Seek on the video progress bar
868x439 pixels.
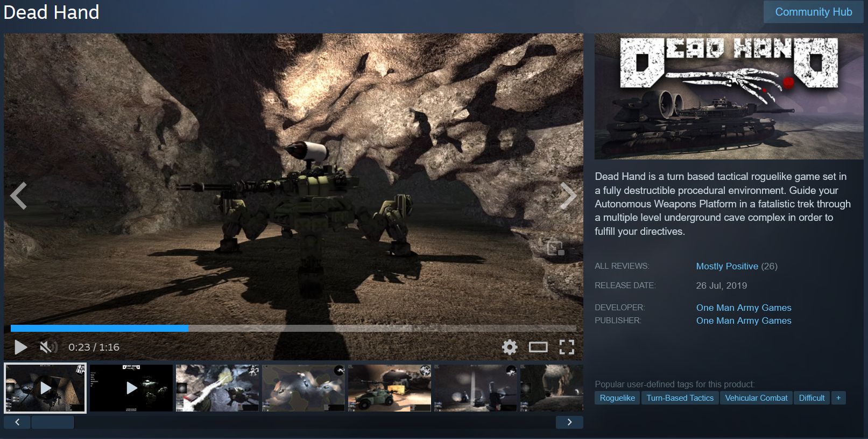click(x=293, y=328)
